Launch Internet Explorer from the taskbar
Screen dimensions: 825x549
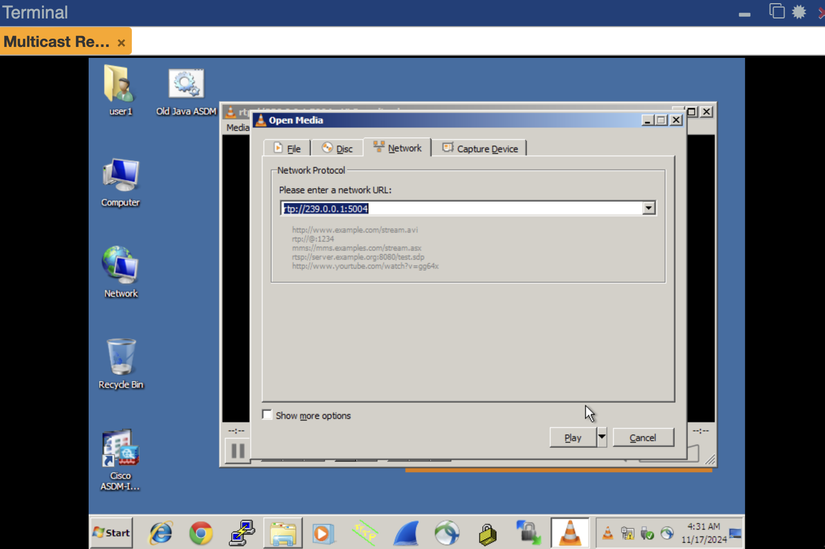(160, 533)
